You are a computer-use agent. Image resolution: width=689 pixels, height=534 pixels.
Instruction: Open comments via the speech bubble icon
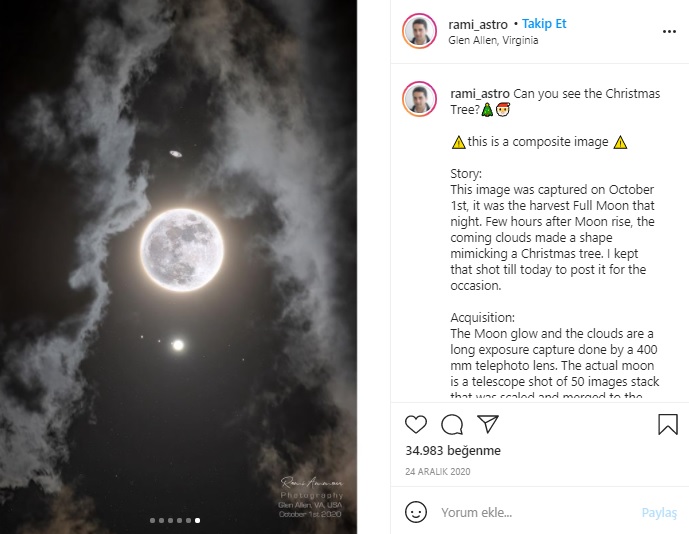452,424
